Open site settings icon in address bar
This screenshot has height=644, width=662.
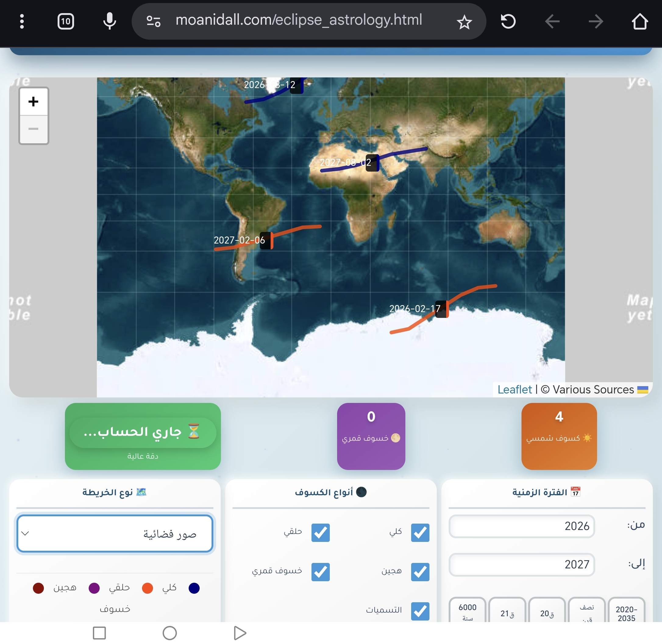(x=153, y=21)
